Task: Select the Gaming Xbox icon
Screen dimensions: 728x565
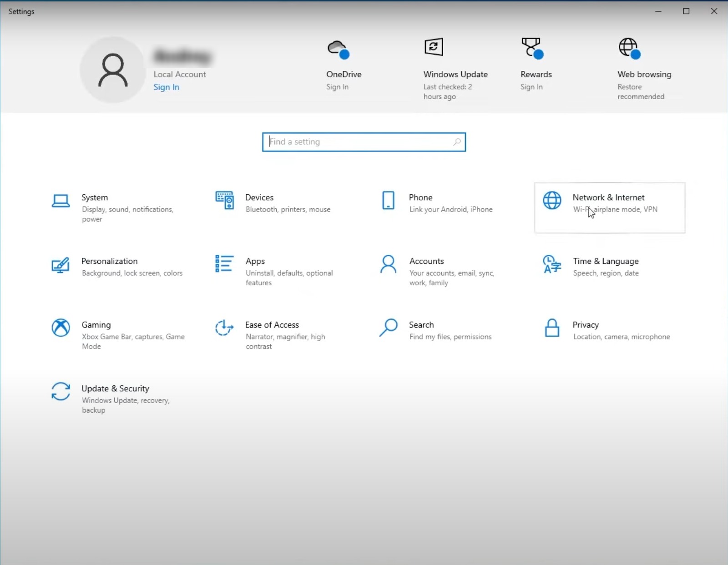Action: point(61,328)
